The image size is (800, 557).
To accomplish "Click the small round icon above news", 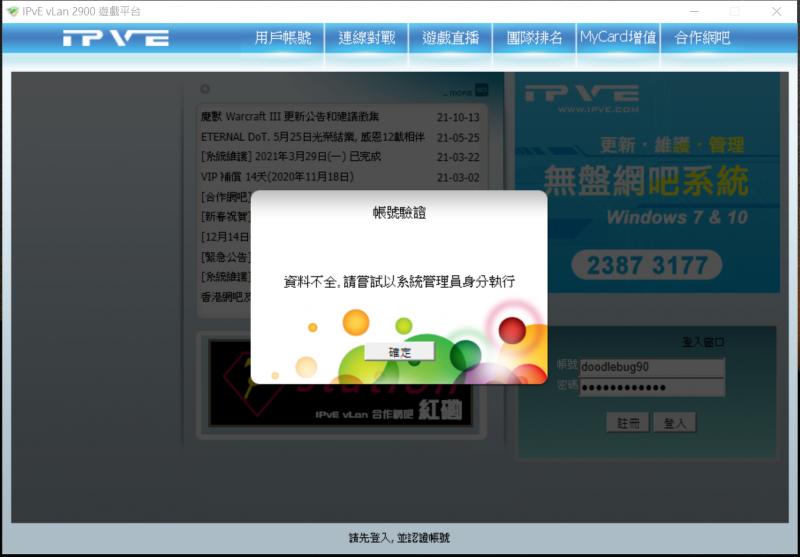I will point(205,89).
